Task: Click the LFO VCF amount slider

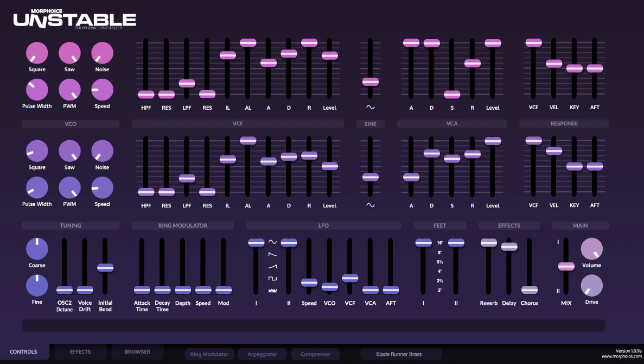Action: [350, 278]
